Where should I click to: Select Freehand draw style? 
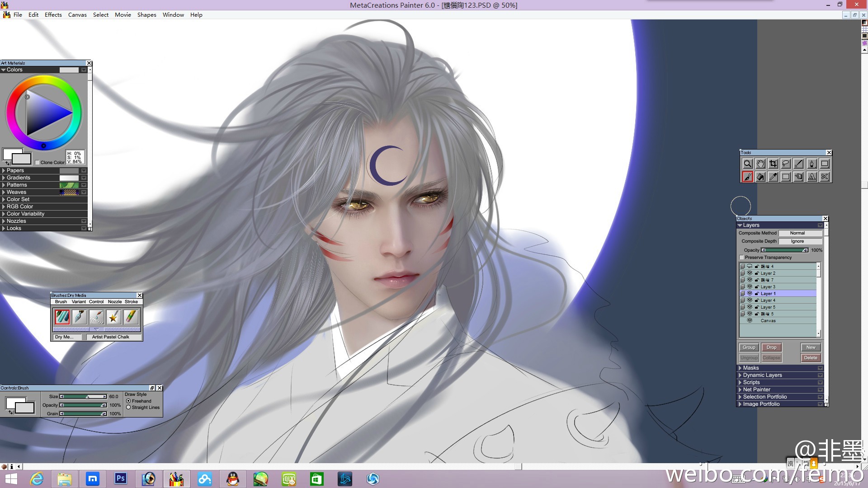[x=128, y=401]
